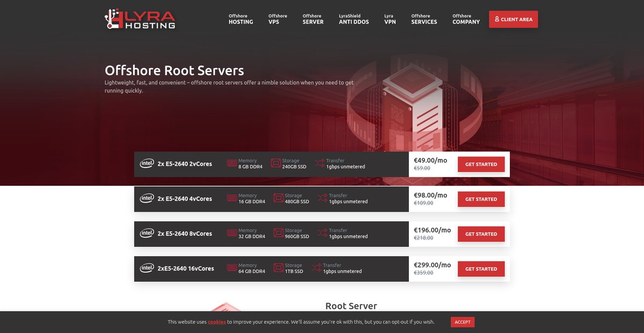This screenshot has height=333, width=644.
Task: Click the Offshore Root Servers heading
Action: pyautogui.click(x=174, y=70)
